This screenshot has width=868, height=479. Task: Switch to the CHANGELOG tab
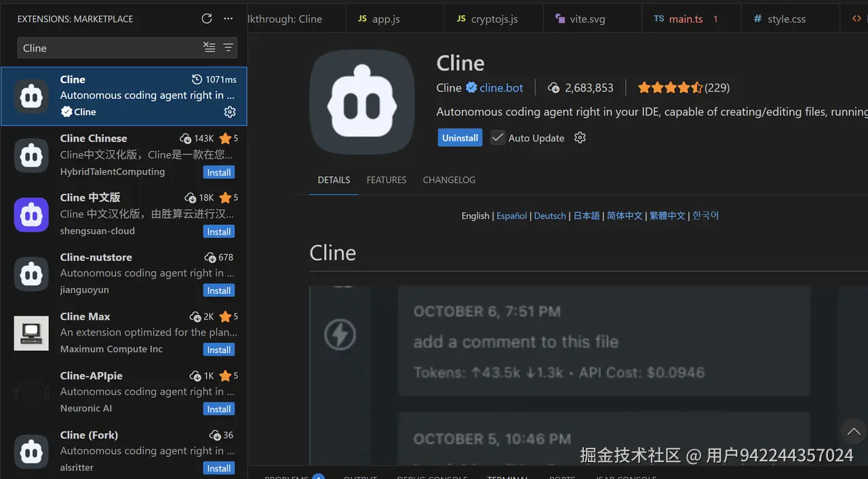pos(449,180)
